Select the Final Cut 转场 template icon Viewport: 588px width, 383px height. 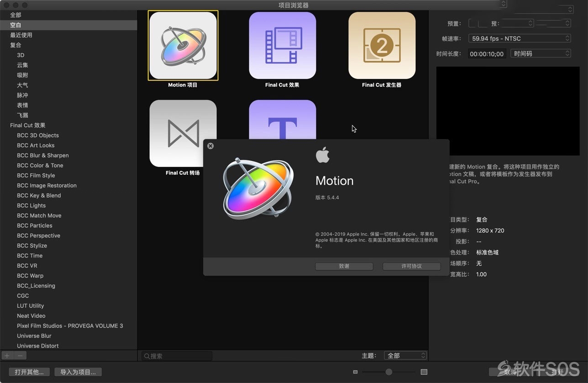click(x=183, y=134)
